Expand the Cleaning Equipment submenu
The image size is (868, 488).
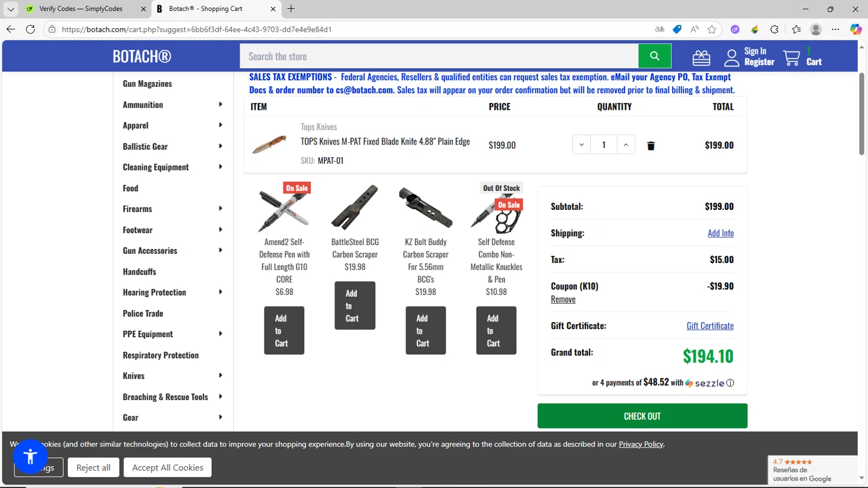click(220, 167)
